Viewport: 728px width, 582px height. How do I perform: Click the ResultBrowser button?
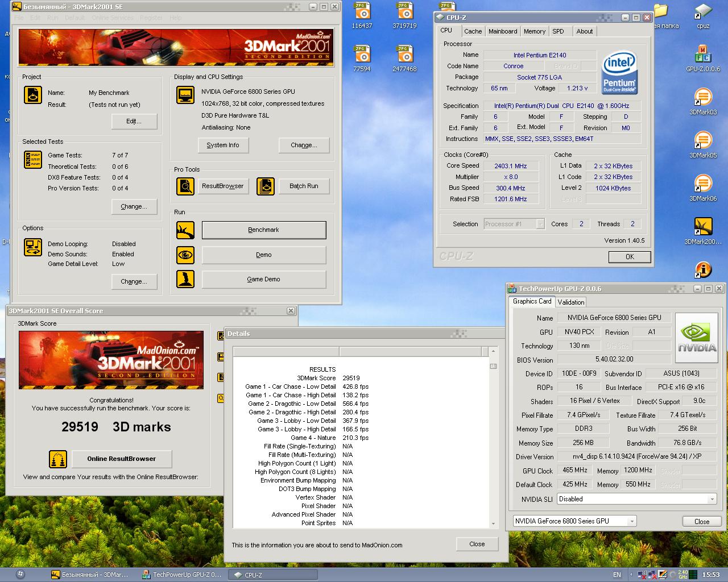(223, 186)
